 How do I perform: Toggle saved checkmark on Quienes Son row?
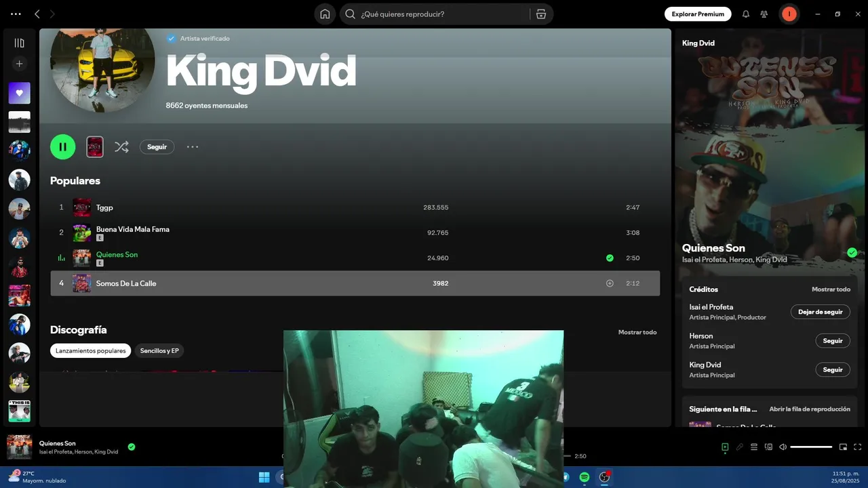(610, 258)
